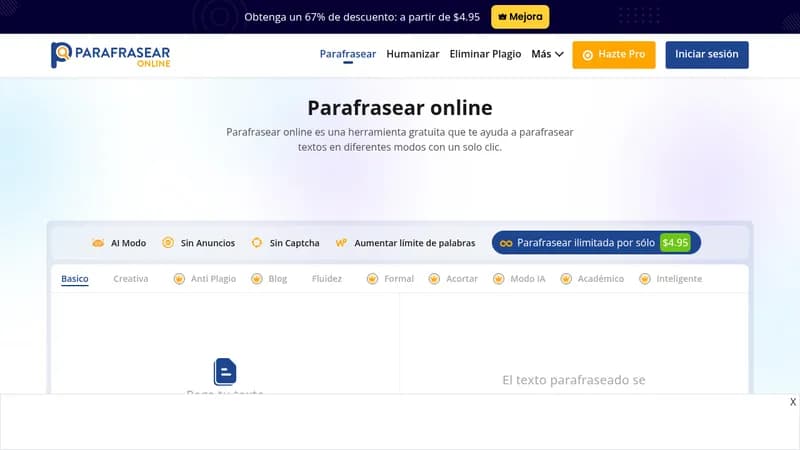Viewport: 800px width, 450px height.
Task: Open the Eliminar Plagio nav item
Action: 485,54
